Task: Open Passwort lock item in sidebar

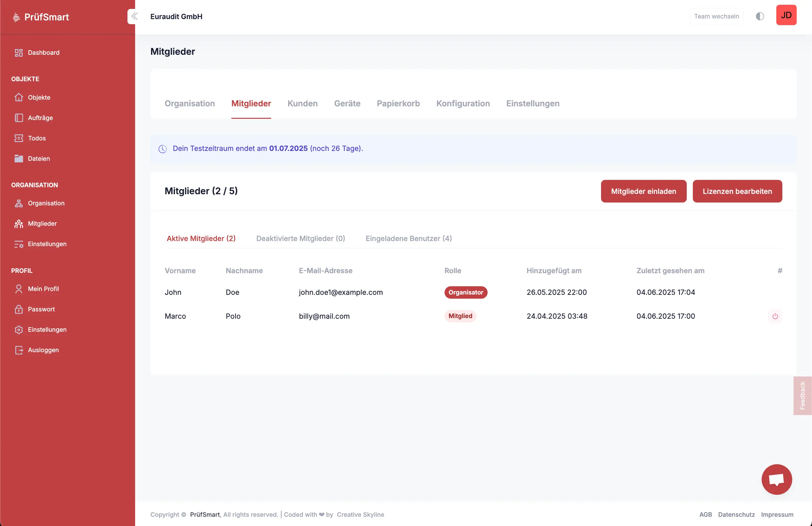Action: click(41, 309)
